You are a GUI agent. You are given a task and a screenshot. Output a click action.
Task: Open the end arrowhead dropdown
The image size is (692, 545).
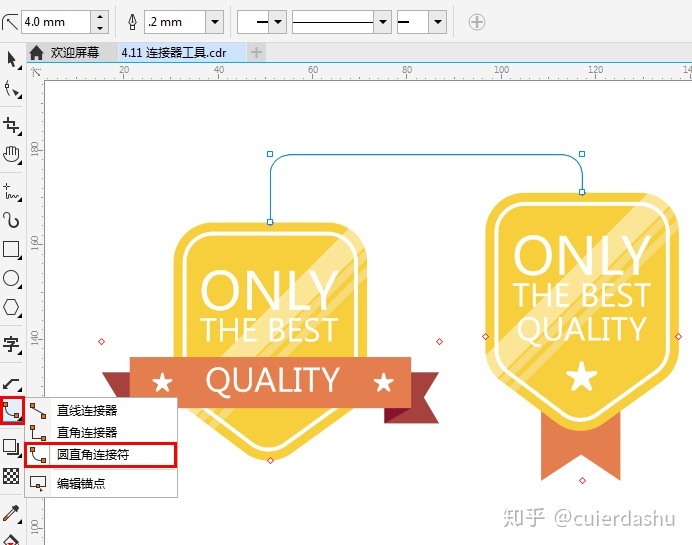[438, 22]
